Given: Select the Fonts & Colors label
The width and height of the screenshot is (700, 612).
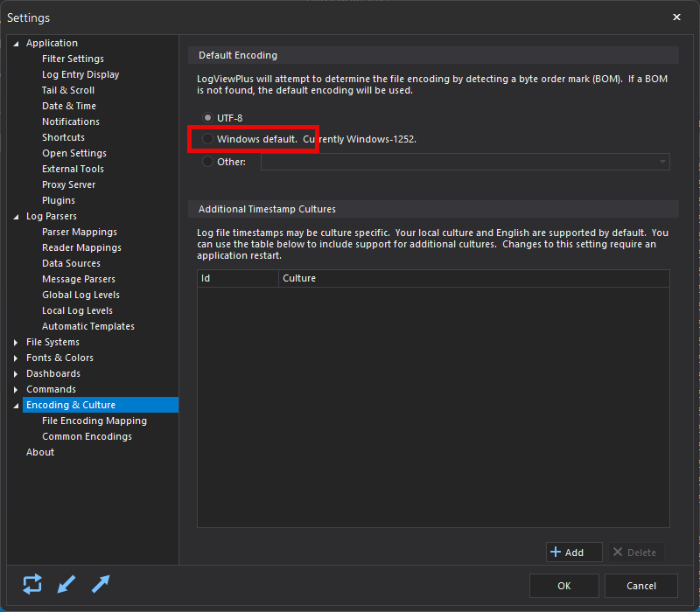Looking at the screenshot, I should pos(59,358).
